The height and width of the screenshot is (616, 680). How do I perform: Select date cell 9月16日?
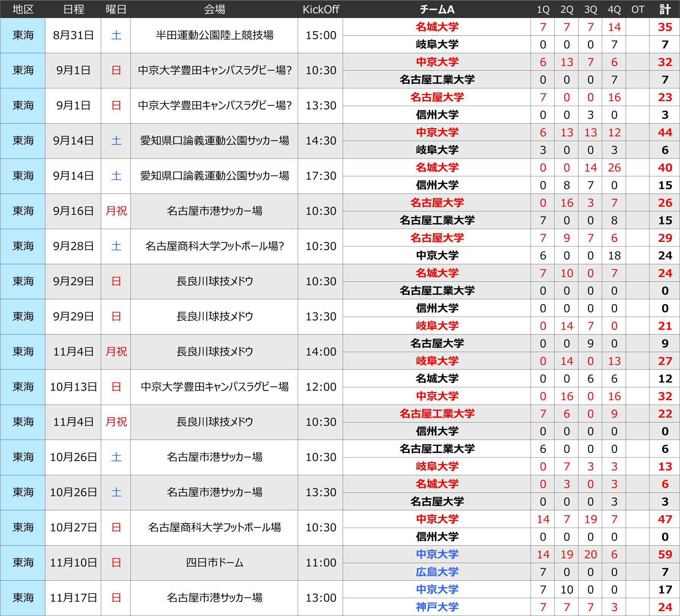coord(73,211)
